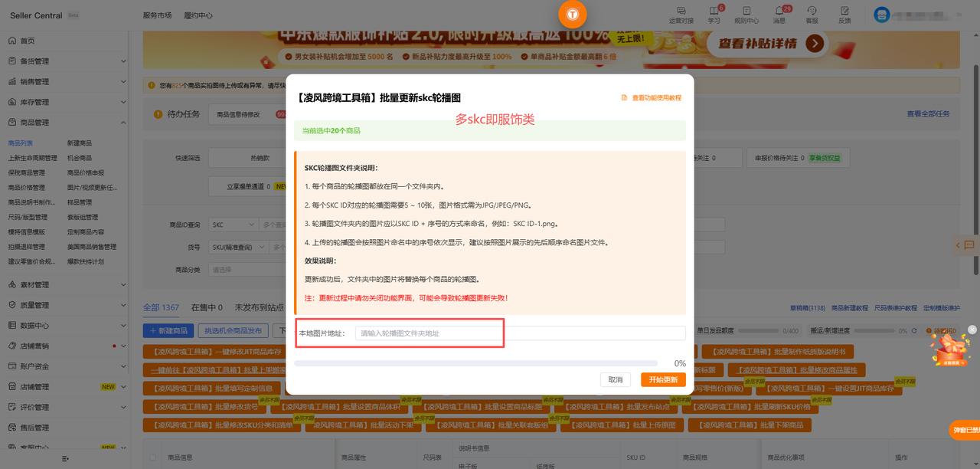Image resolution: width=980 pixels, height=469 pixels.
Task: Click the 本地图片地址 folder path input
Action: [x=521, y=333]
